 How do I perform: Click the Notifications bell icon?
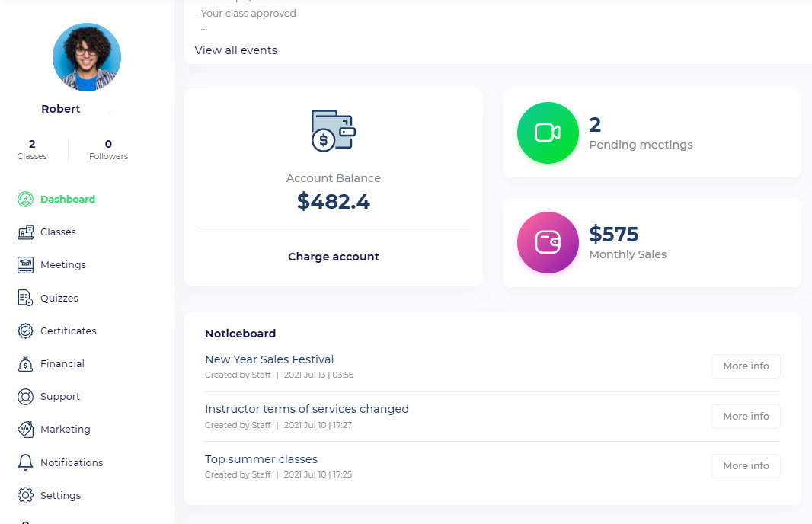coord(25,462)
